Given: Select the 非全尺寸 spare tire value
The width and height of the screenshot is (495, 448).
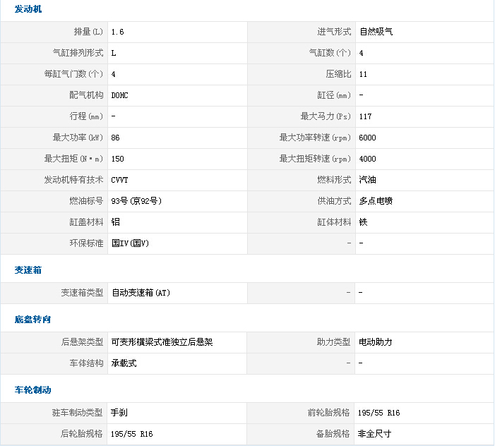Looking at the screenshot, I should (x=375, y=434).
